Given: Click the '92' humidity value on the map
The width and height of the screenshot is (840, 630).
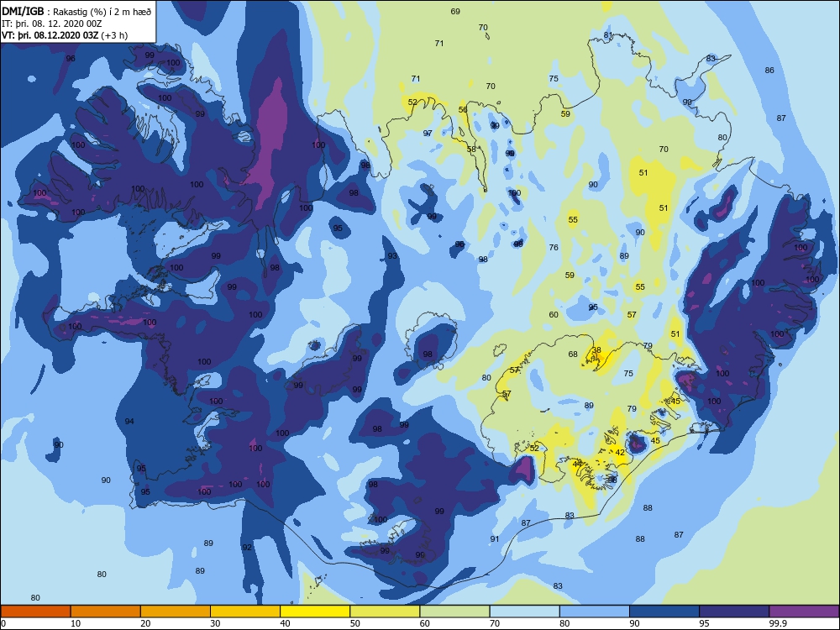Looking at the screenshot, I should click(247, 548).
